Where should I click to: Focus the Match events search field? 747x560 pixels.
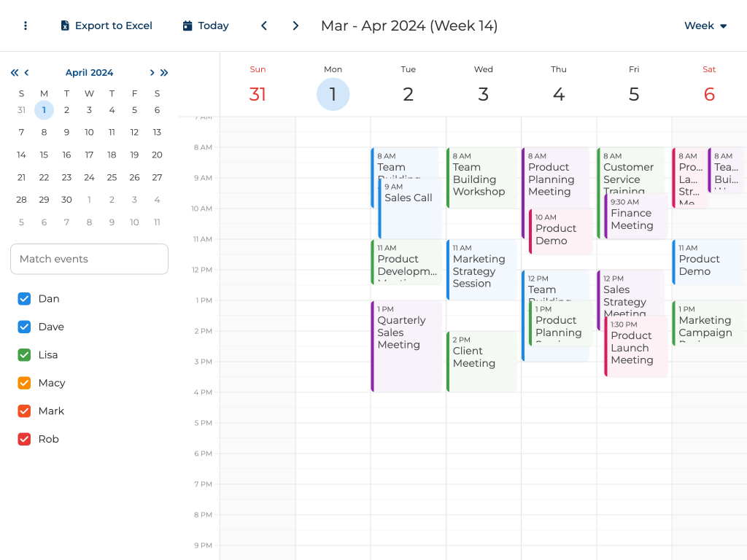[89, 259]
